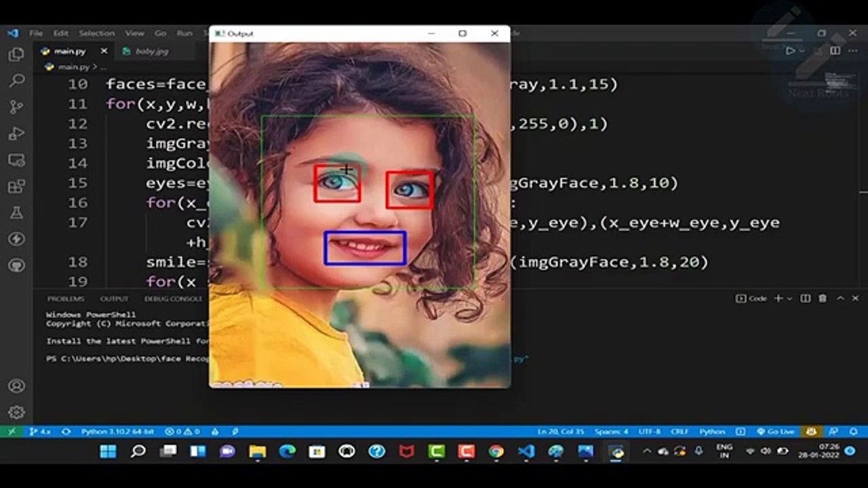Click line number 18 in the gutter
This screenshot has height=488, width=868.
point(78,262)
